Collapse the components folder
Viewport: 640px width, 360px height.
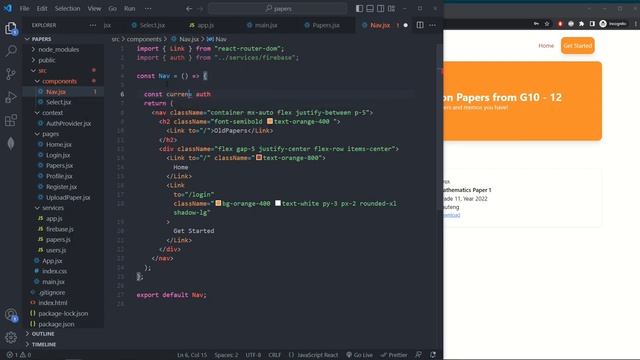(x=59, y=81)
